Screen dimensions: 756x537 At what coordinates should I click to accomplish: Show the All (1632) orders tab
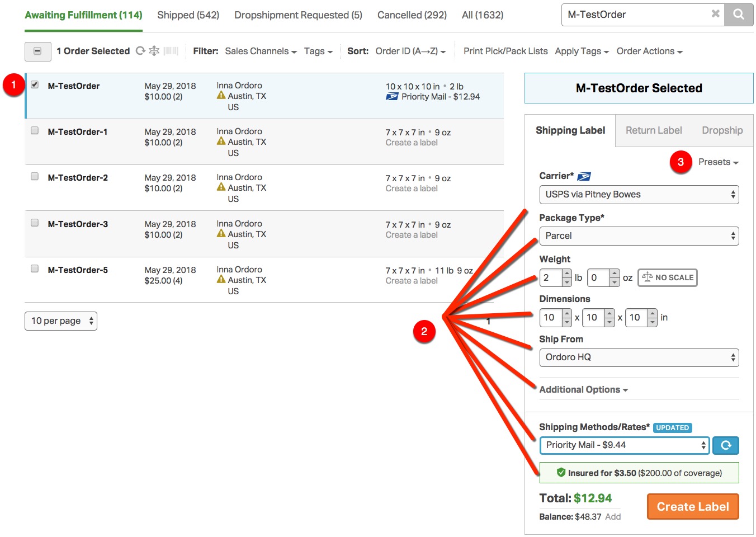[483, 15]
